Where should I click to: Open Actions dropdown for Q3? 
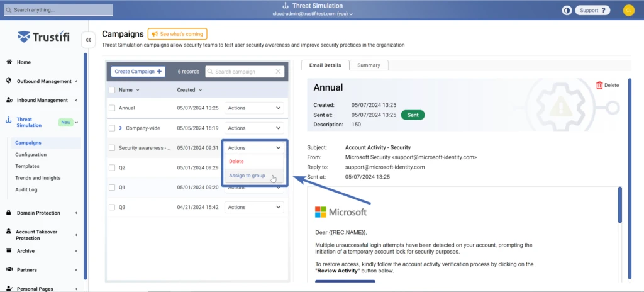[x=254, y=207]
